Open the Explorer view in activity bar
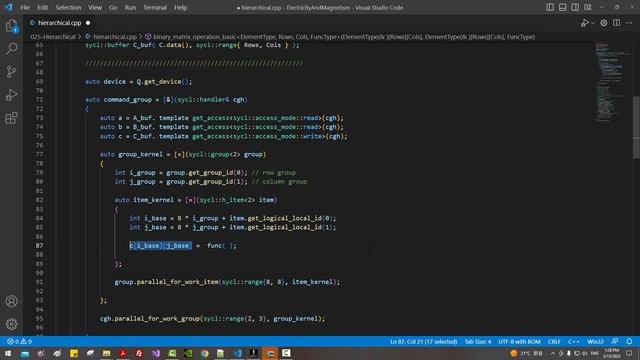The width and height of the screenshot is (640, 360). [11, 26]
